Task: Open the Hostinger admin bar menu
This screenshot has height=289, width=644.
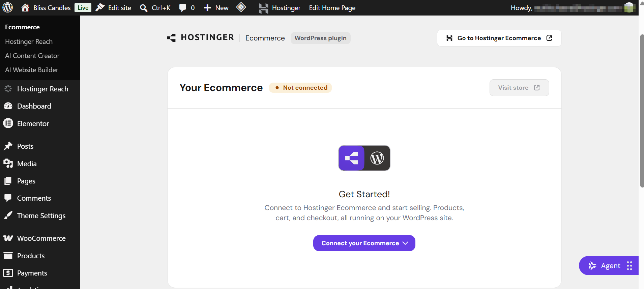Action: point(280,8)
